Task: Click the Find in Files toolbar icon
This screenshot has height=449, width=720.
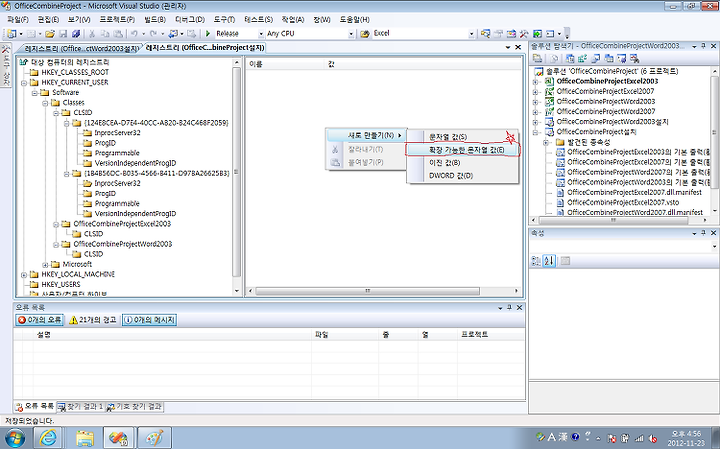Action: (365, 34)
